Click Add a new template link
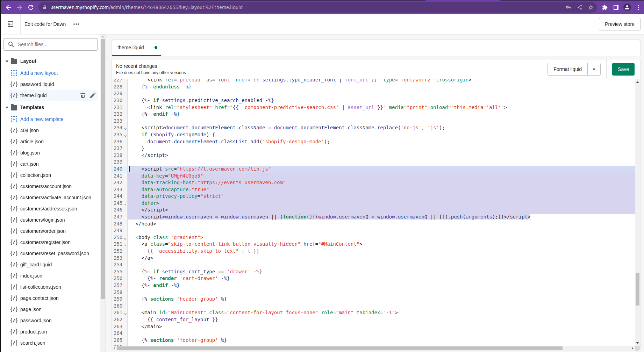The width and height of the screenshot is (644, 352). tap(42, 119)
